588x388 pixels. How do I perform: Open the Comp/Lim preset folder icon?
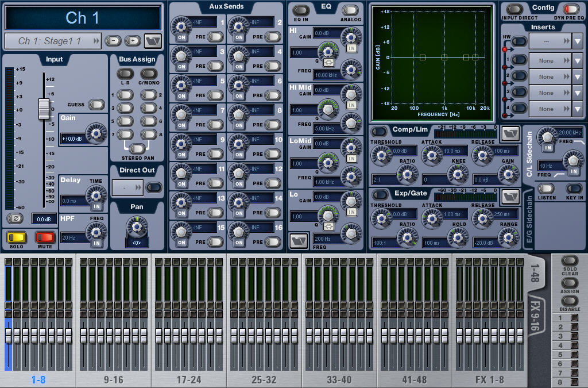pyautogui.click(x=510, y=133)
